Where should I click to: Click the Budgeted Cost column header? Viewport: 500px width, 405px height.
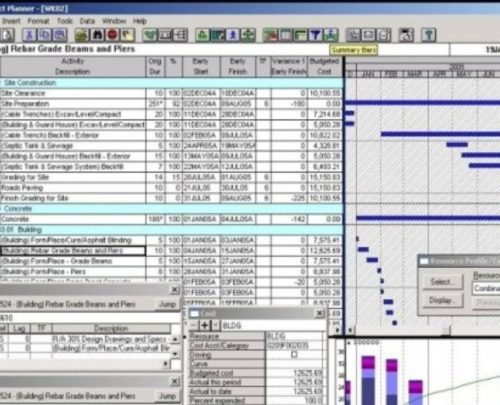324,66
